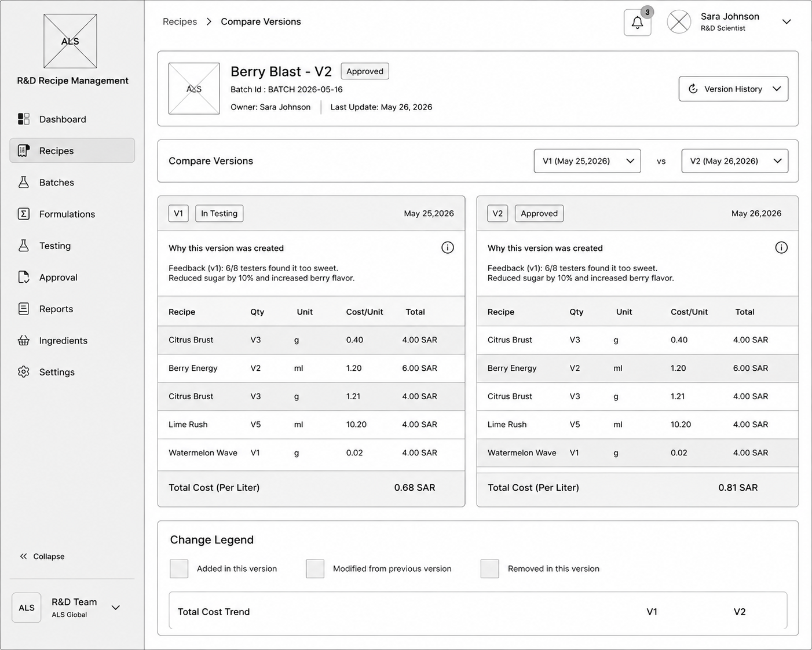The width and height of the screenshot is (812, 650).
Task: Click the In Testing status tag
Action: [220, 213]
